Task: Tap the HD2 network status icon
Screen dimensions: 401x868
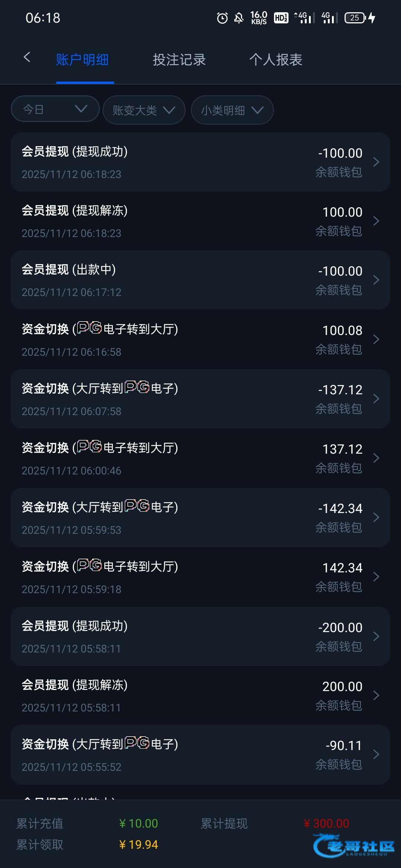Action: click(281, 18)
